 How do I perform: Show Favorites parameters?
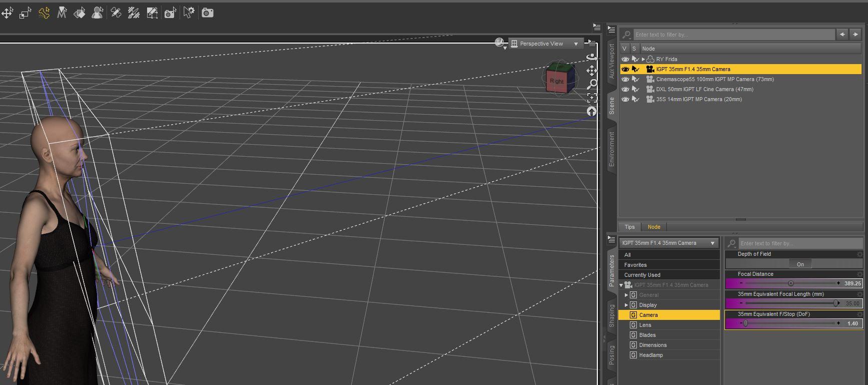coord(669,265)
